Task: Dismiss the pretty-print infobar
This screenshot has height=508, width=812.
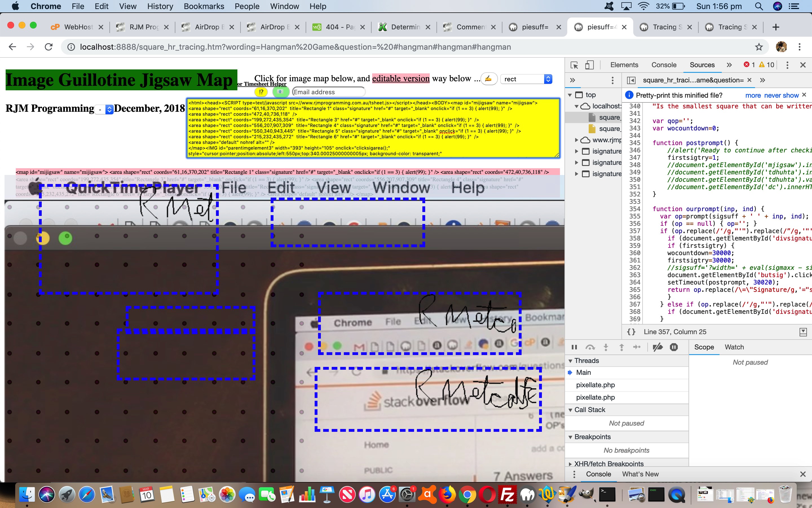Action: click(x=804, y=95)
